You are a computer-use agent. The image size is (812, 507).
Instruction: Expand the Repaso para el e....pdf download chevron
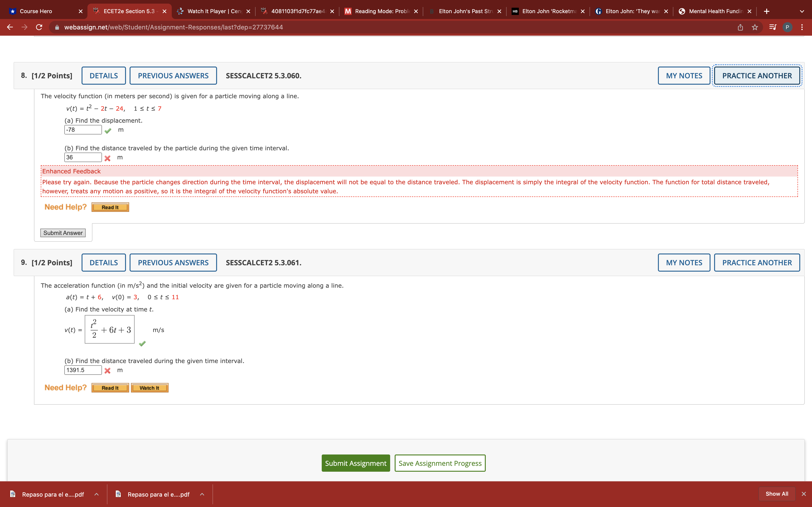(x=97, y=494)
